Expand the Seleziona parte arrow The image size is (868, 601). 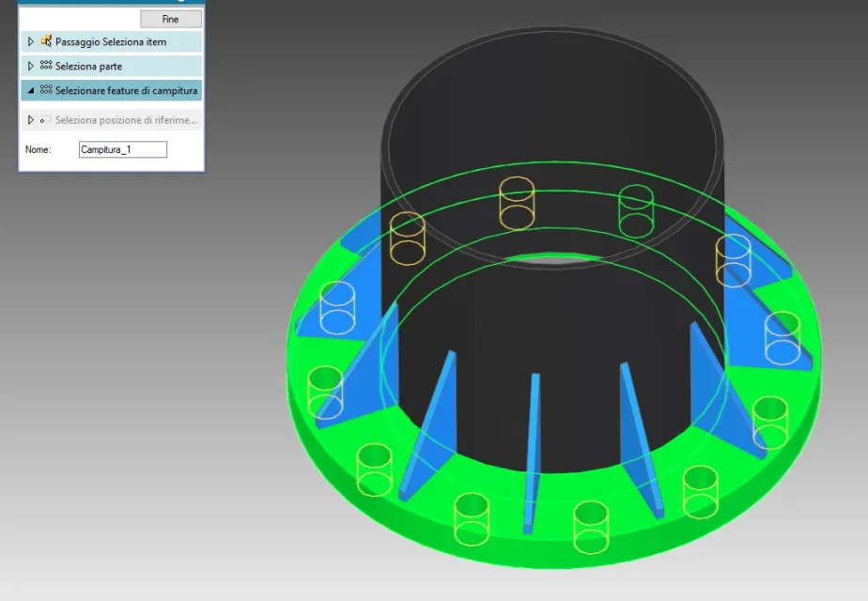31,66
